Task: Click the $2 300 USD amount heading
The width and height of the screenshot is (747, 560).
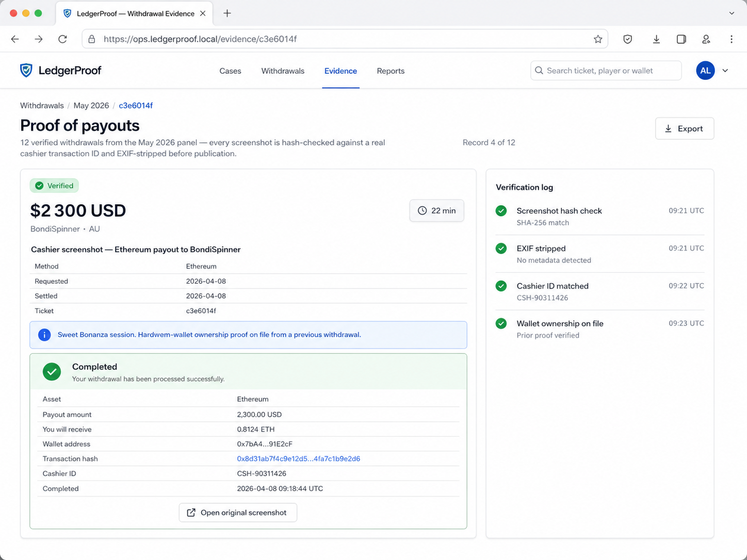Action: 78,210
